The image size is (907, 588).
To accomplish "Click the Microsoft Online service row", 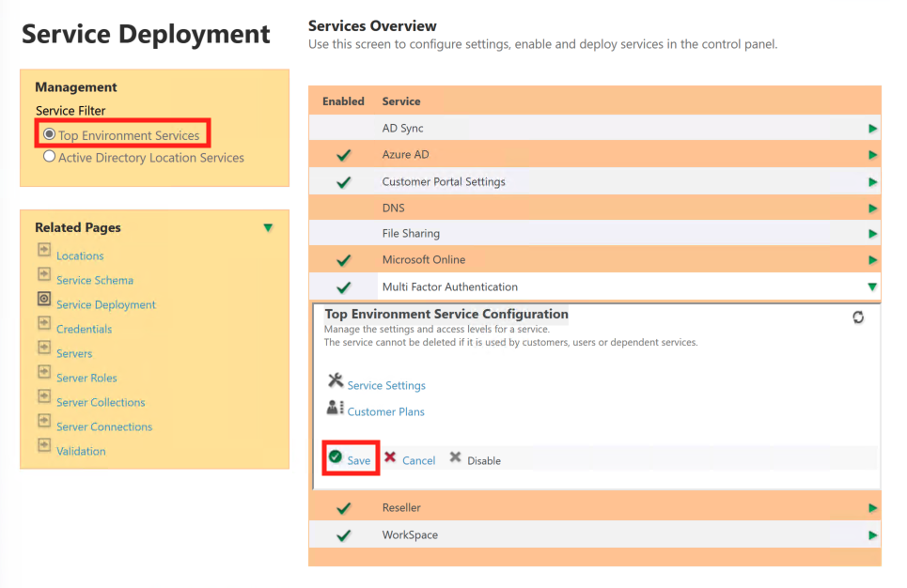I will 423,260.
